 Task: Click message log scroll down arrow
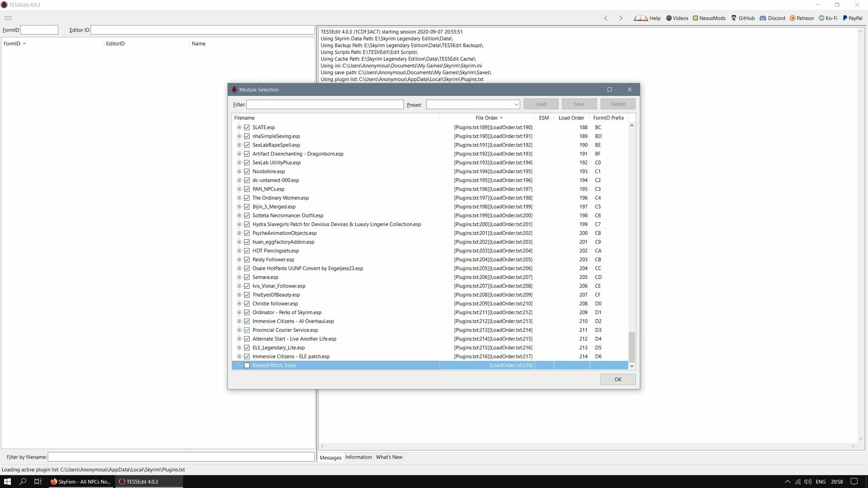(860, 439)
